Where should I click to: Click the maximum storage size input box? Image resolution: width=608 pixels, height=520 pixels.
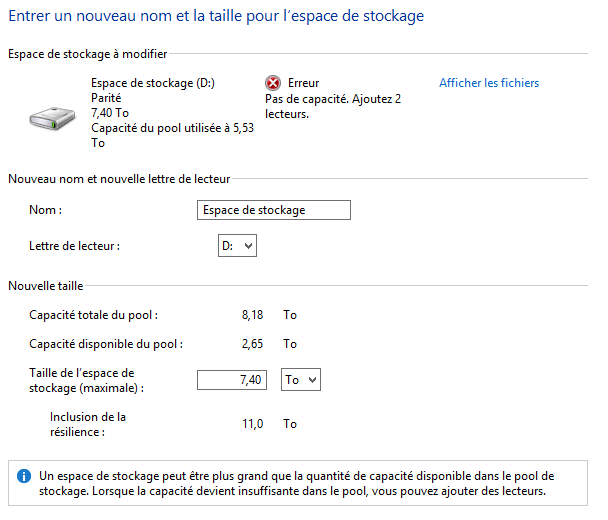(x=232, y=380)
